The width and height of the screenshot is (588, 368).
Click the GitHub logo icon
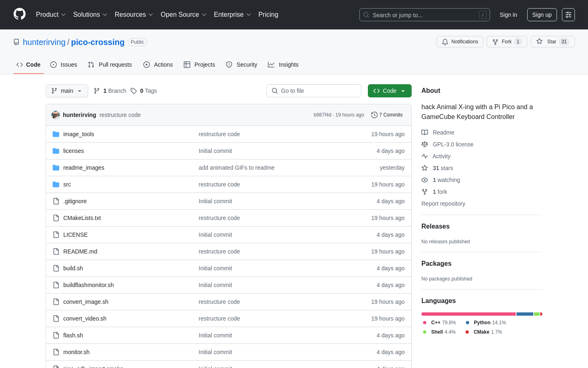(20, 14)
